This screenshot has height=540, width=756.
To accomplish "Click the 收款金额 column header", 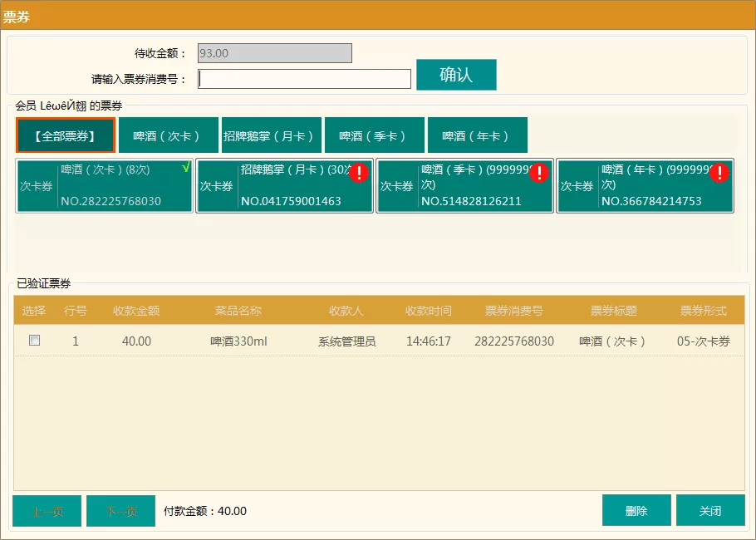I will click(136, 311).
